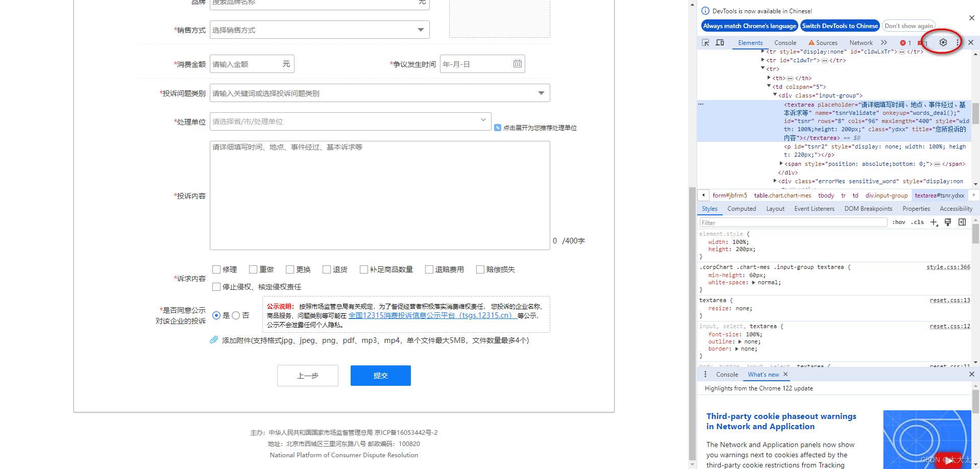
Task: Check the 退赔费用 checkbox
Action: pos(429,269)
